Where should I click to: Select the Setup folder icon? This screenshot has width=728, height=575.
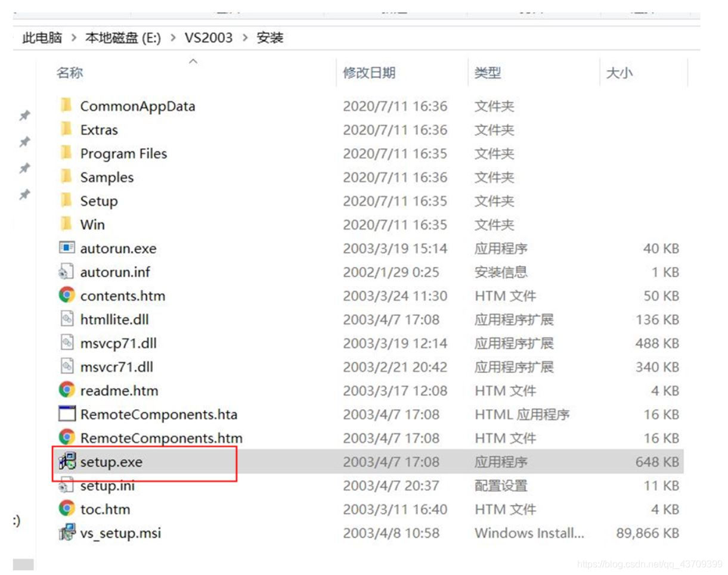click(66, 201)
